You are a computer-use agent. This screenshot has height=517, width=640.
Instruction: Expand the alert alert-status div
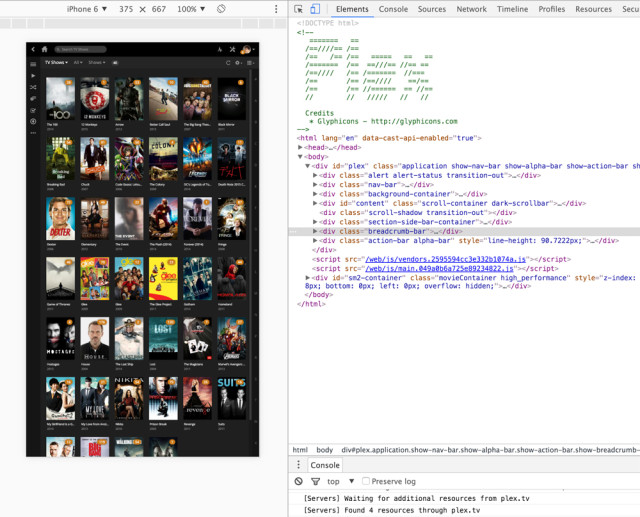click(x=315, y=175)
